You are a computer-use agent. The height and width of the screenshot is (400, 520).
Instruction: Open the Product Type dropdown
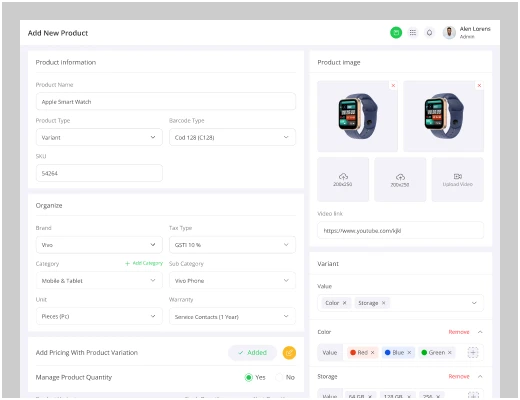[99, 137]
